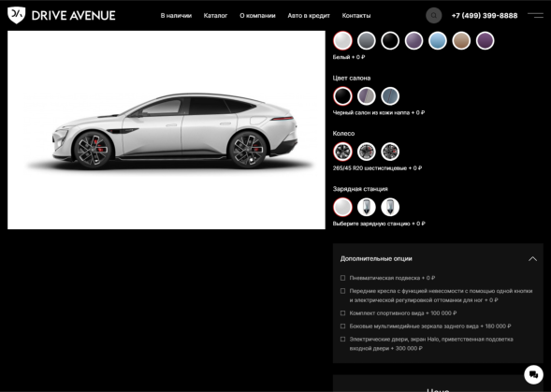Select gray body color swatch

click(x=367, y=40)
